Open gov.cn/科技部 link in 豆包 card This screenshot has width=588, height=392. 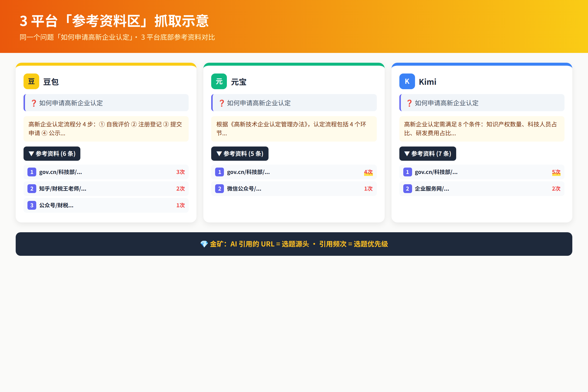pos(61,172)
